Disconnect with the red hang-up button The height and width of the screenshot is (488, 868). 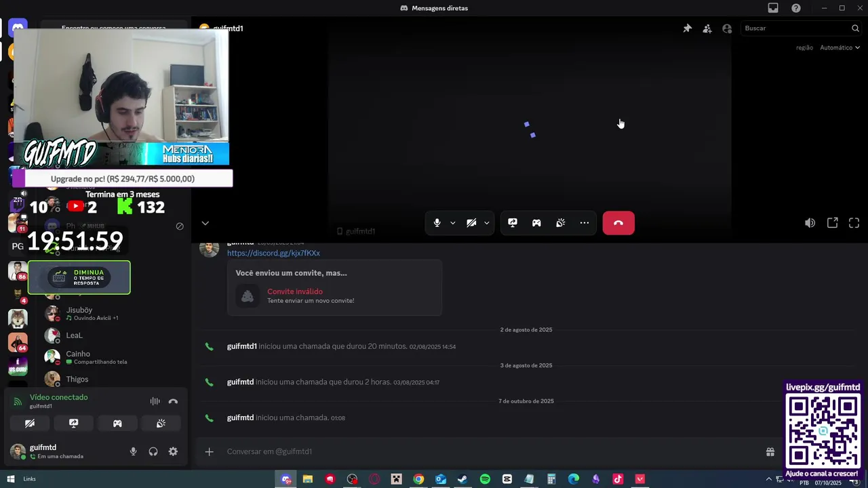coord(618,223)
